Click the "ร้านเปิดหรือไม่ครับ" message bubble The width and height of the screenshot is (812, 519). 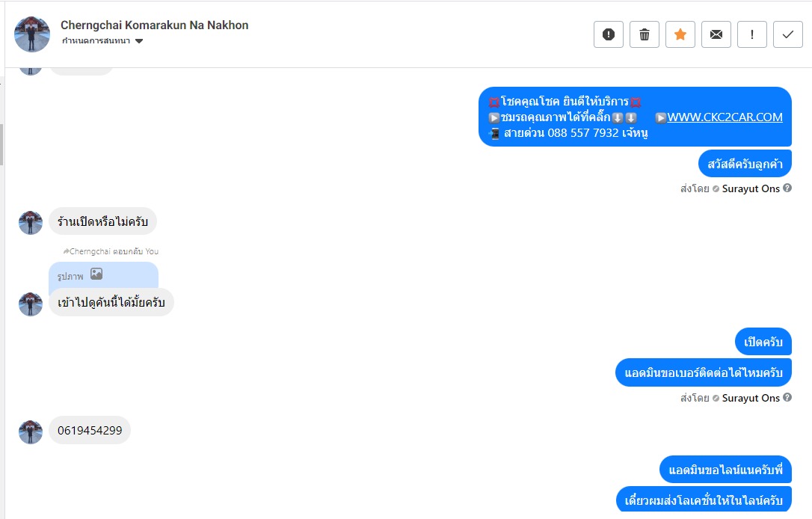pyautogui.click(x=102, y=221)
